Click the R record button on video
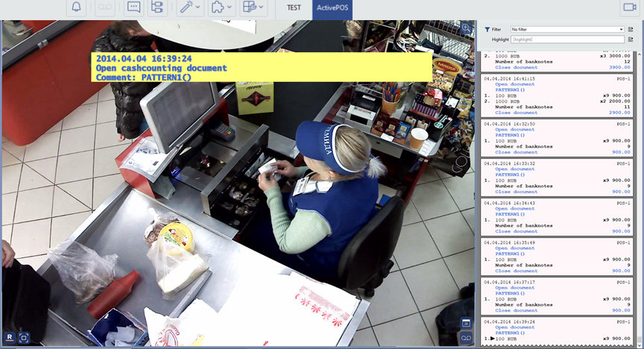Viewport: 644px width, 349px height. (10, 338)
